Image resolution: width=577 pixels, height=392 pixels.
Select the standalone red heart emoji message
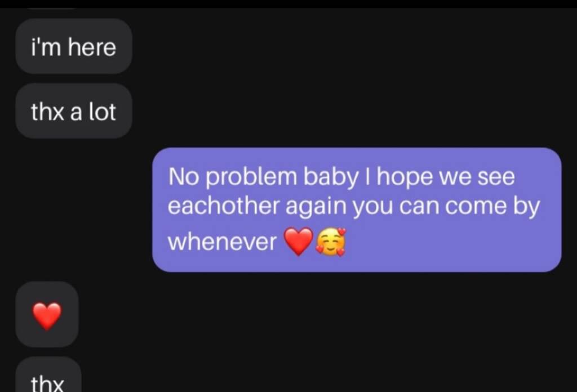click(47, 315)
